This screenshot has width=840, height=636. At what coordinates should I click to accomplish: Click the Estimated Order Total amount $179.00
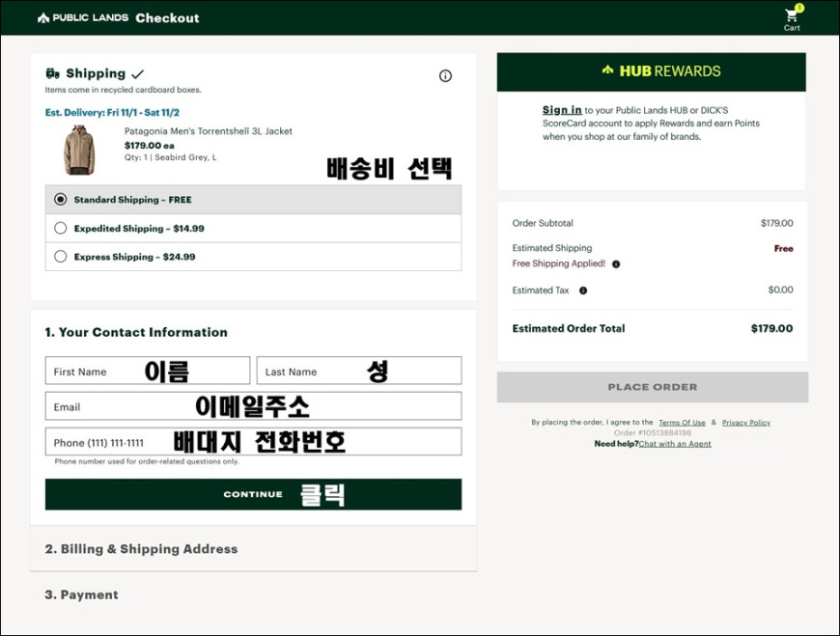(x=772, y=329)
